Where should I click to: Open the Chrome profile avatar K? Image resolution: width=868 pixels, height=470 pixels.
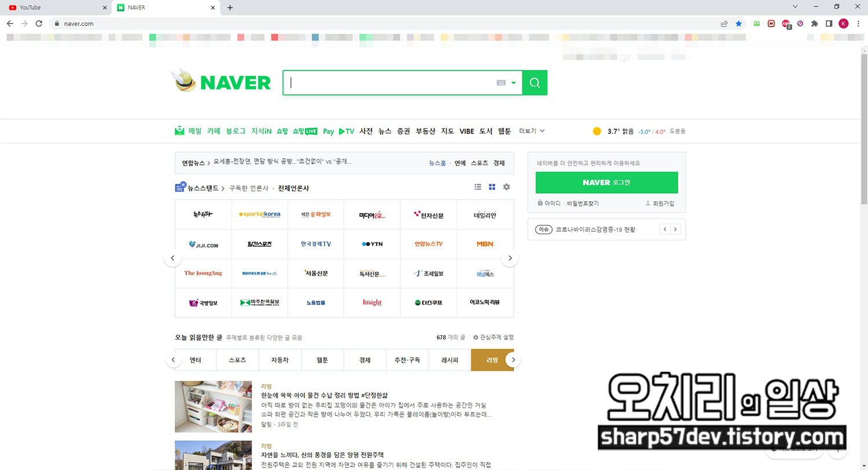(843, 24)
